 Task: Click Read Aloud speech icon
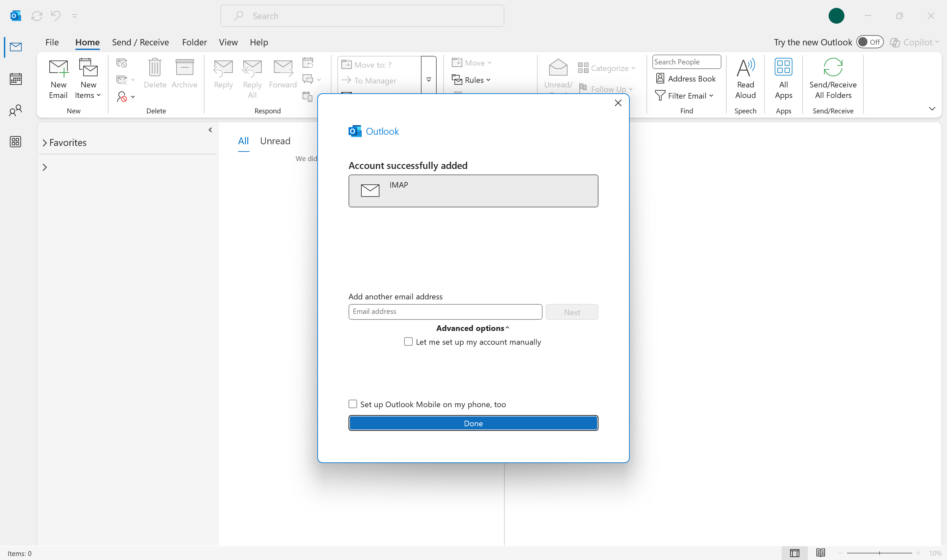745,79
